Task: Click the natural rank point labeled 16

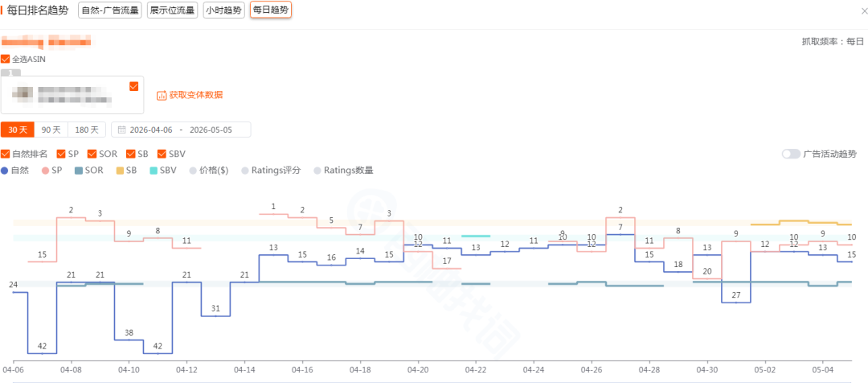Action: point(331,265)
